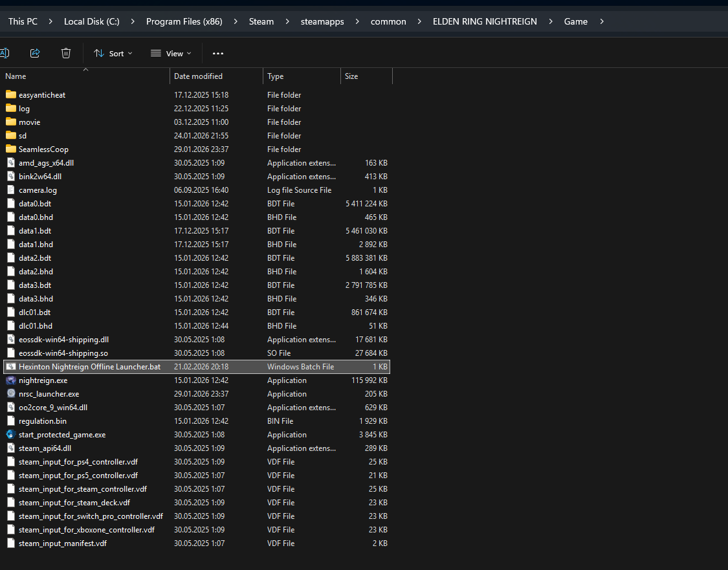The image size is (728, 570).
Task: Click the Share icon in the toolbar
Action: (x=35, y=53)
